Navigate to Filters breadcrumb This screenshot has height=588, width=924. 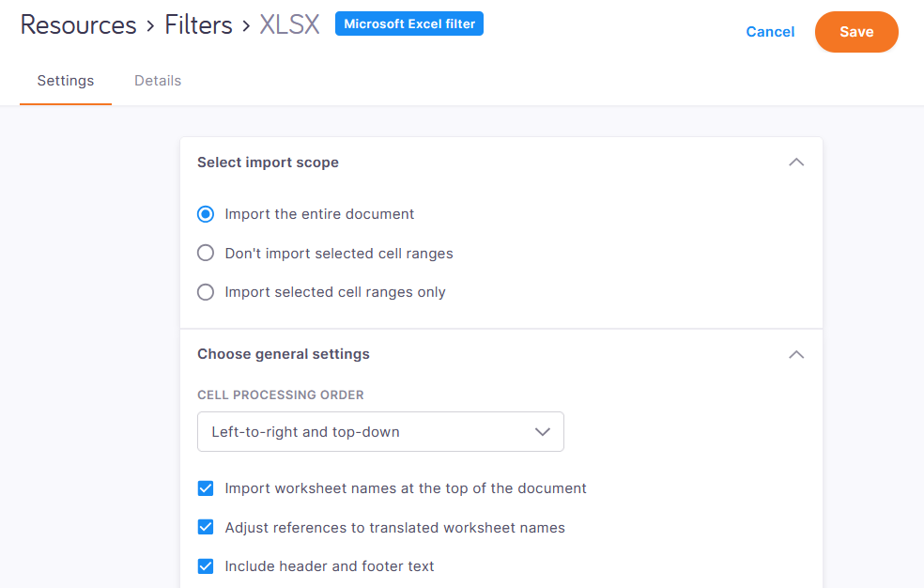[x=198, y=24]
